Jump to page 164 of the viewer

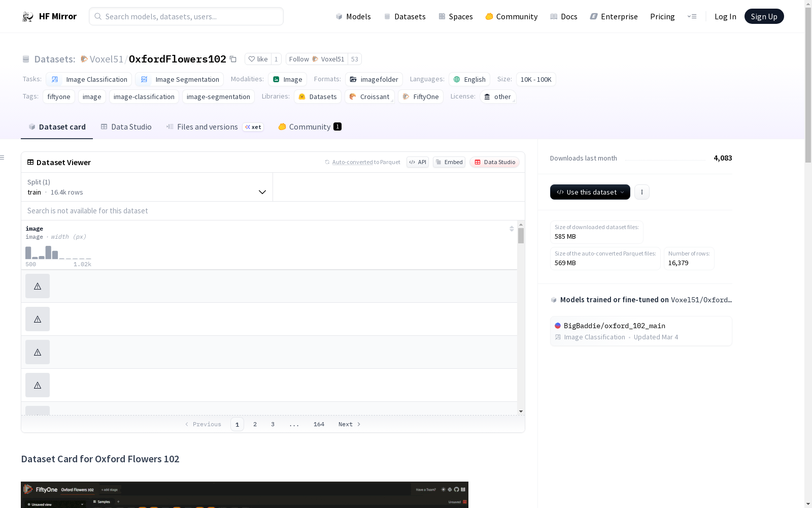coord(319,424)
